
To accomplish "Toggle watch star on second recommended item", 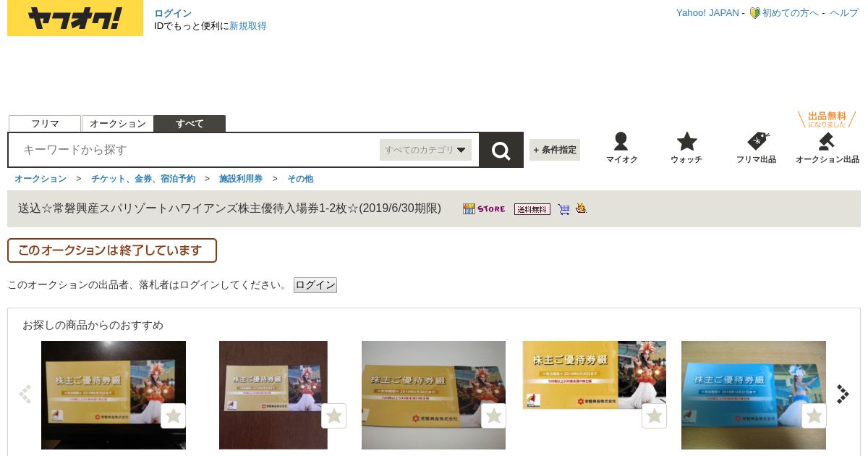I will tap(333, 416).
